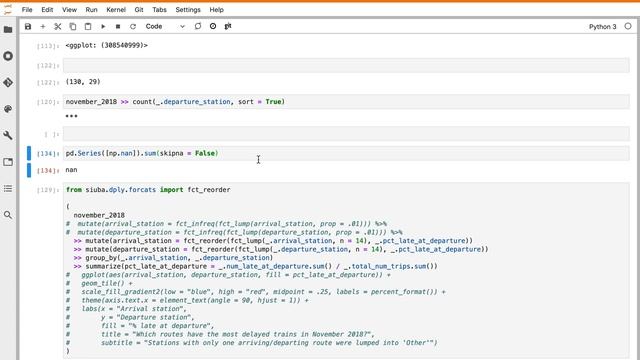Open the tabs sidebar panel icon
This screenshot has height=360, width=640.
[8, 162]
